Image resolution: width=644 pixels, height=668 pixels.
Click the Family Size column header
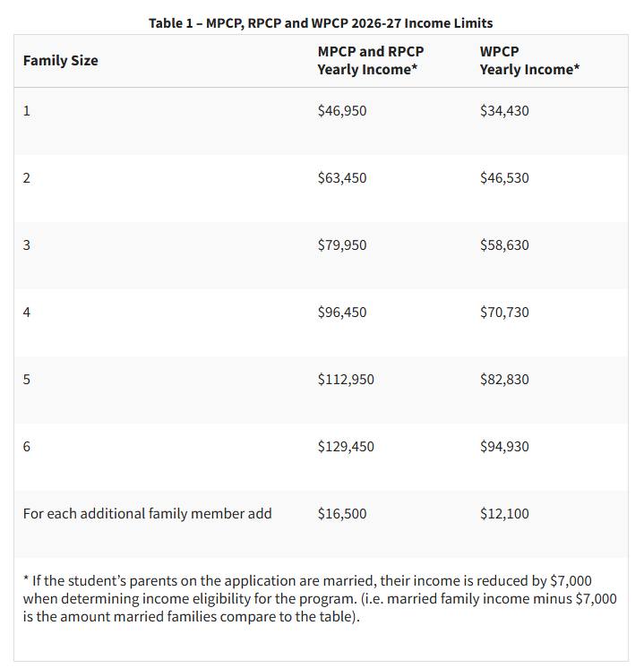61,61
